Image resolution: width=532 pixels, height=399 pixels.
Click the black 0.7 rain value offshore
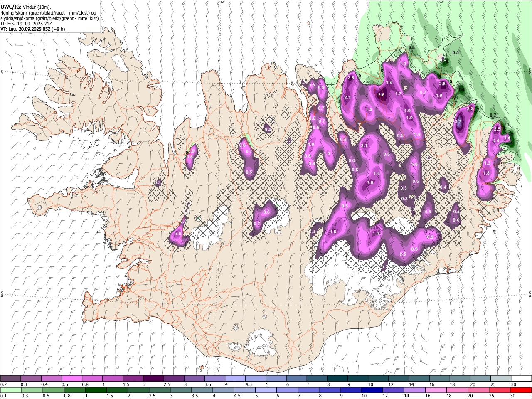(x=493, y=116)
